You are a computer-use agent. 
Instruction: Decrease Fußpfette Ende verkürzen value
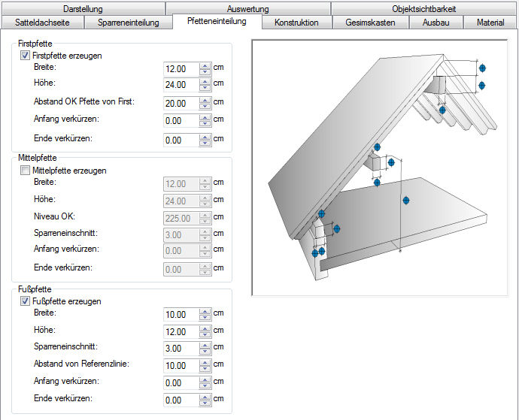(205, 403)
